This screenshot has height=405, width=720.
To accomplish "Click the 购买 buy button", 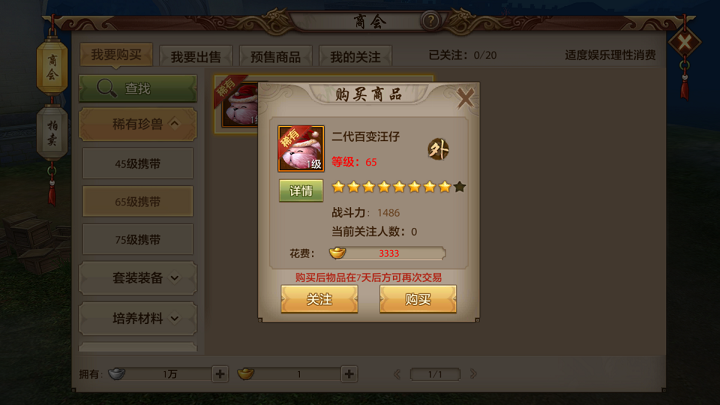I will (418, 299).
